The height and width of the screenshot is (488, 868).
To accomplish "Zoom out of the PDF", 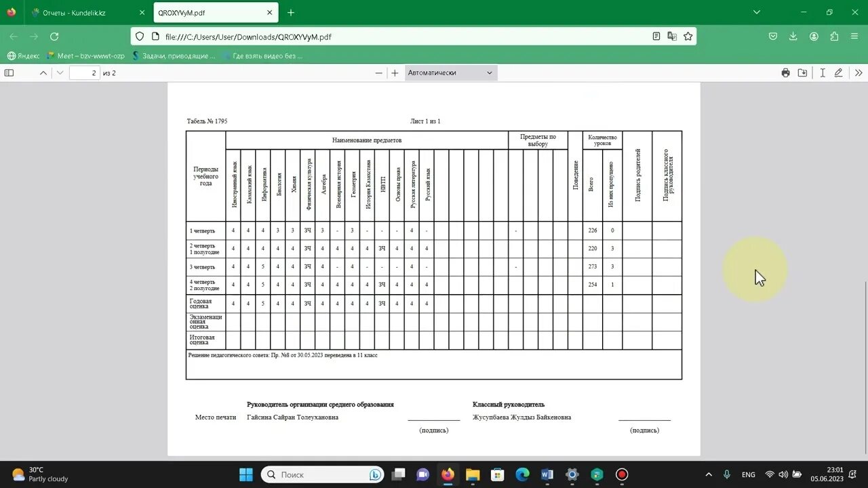I will point(379,73).
